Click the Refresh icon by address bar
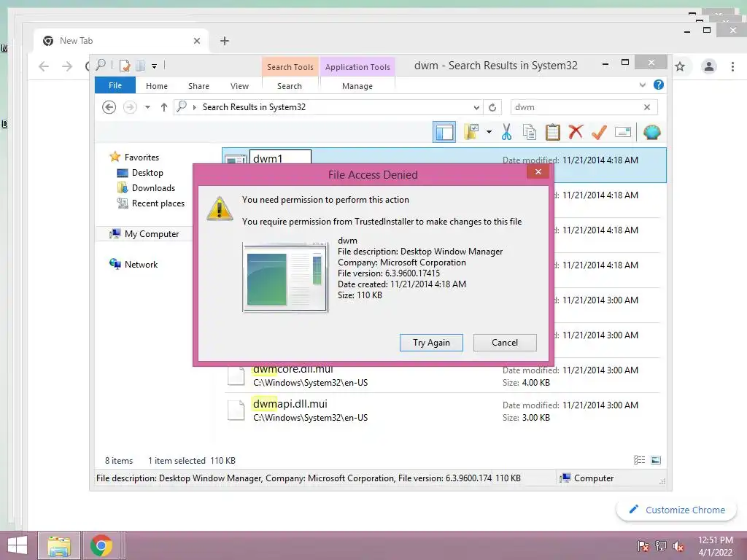 coord(492,107)
